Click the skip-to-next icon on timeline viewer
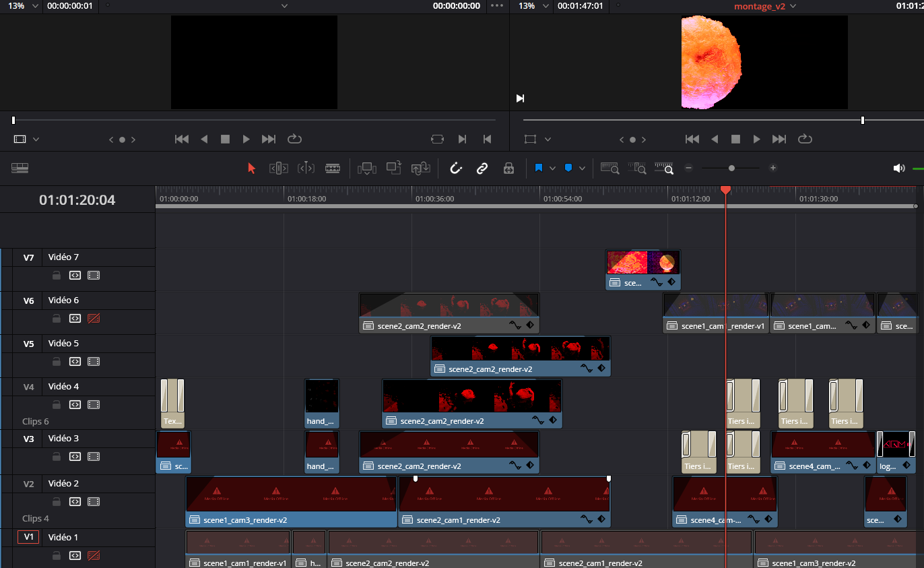The image size is (924, 568). (x=520, y=98)
